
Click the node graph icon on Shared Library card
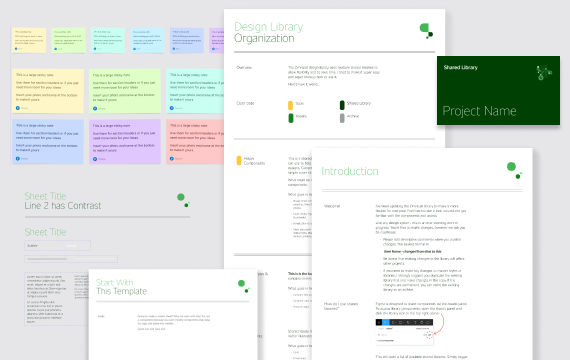pos(544,72)
